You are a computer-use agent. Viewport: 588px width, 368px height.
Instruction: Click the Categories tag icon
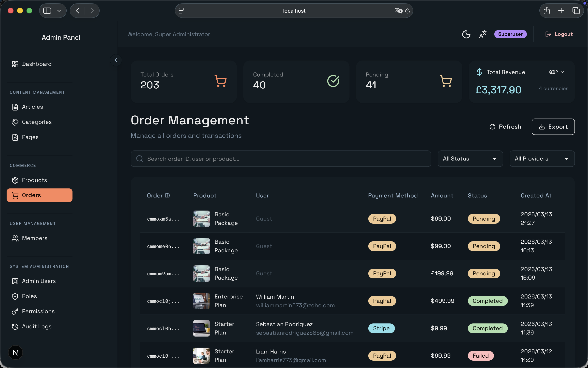click(15, 122)
